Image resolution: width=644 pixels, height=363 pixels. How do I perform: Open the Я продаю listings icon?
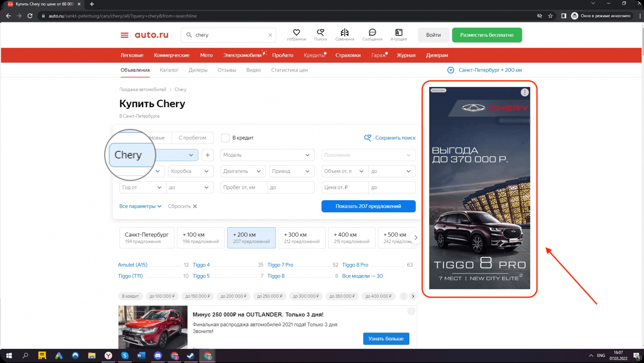(x=398, y=33)
